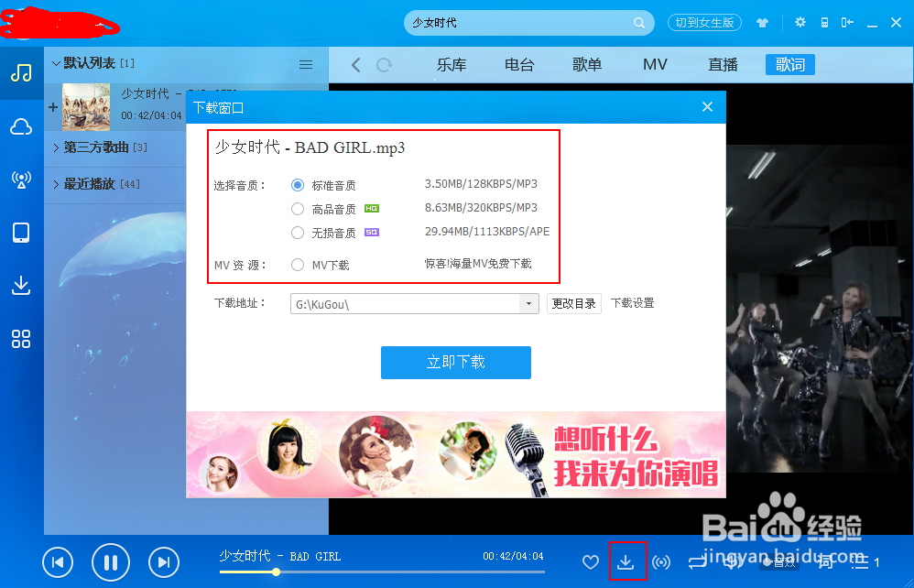Click the purple SQ badge
The width and height of the screenshot is (914, 588).
[372, 233]
